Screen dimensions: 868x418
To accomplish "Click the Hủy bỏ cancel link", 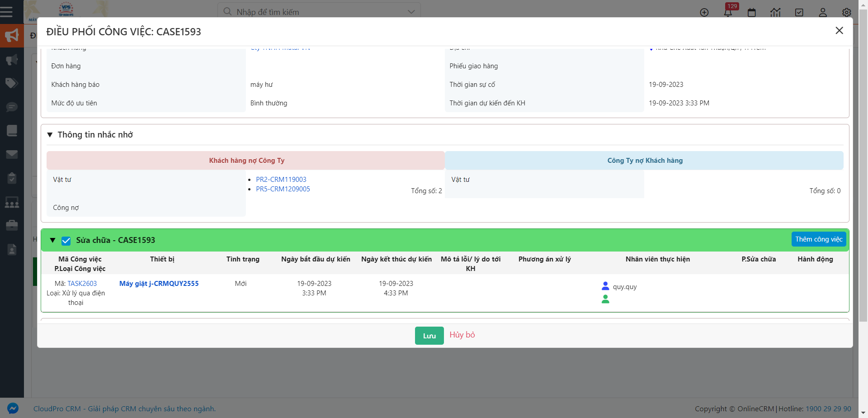I will click(x=462, y=335).
